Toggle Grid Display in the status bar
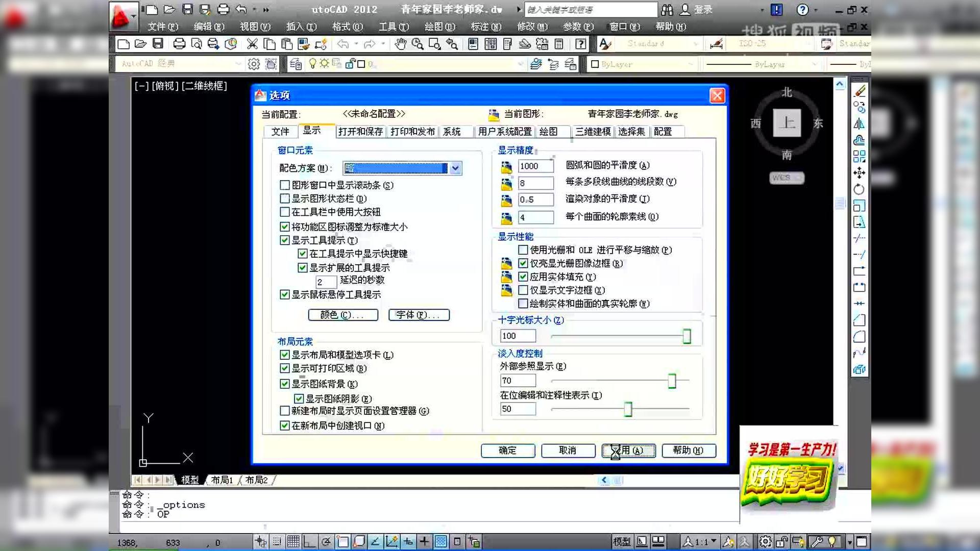This screenshot has width=980, height=551. 294,542
